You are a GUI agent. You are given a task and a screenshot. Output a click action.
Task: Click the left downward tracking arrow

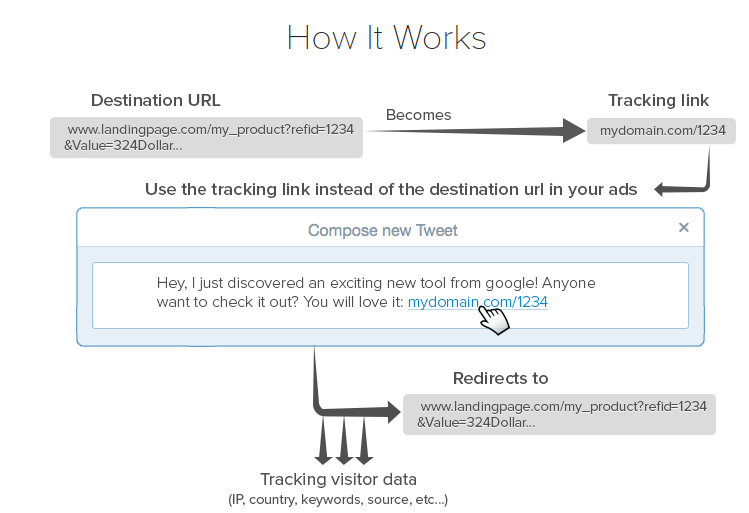(x=323, y=441)
